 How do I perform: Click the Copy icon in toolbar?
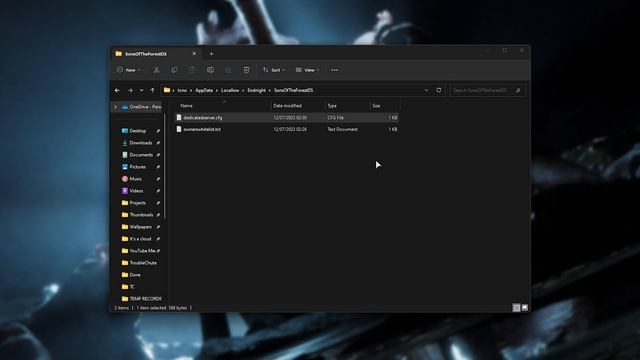174,70
